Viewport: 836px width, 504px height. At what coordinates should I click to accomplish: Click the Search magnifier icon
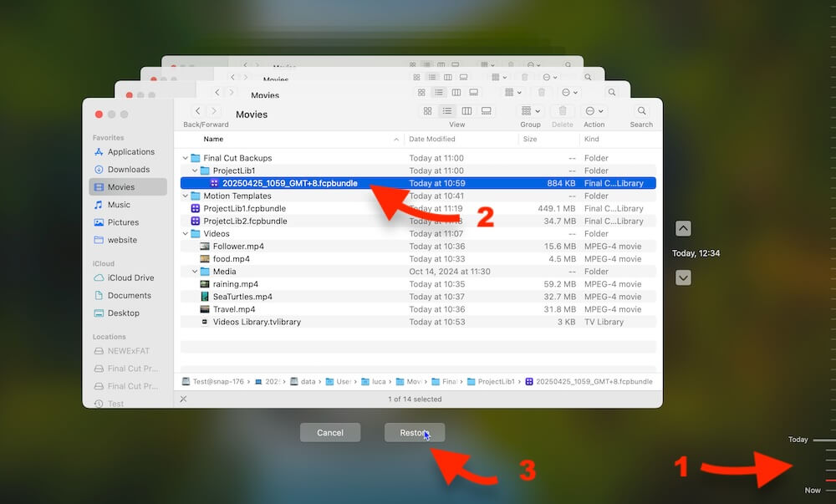tap(640, 111)
